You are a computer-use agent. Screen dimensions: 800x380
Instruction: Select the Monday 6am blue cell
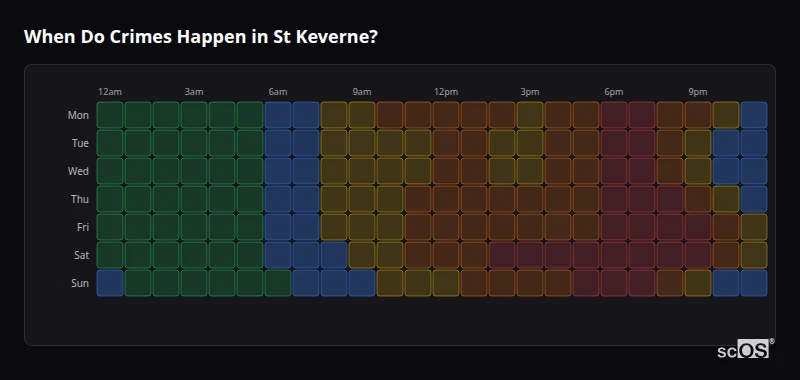[x=278, y=115]
